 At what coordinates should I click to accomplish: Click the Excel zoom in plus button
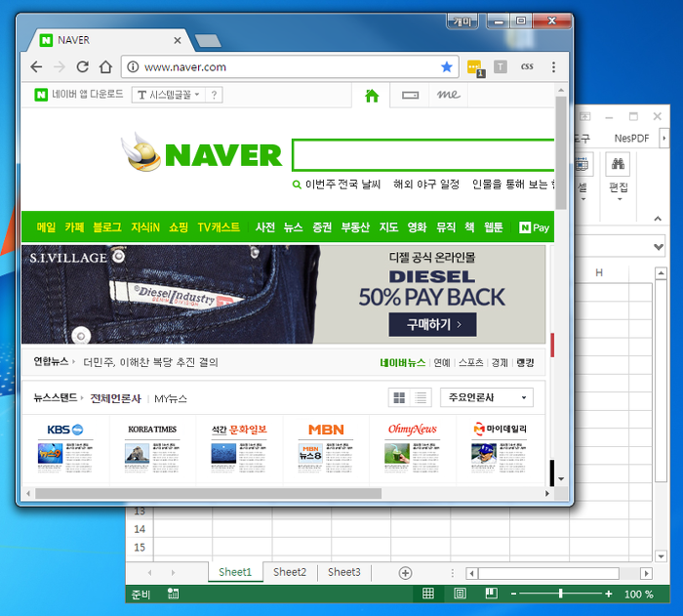click(609, 594)
